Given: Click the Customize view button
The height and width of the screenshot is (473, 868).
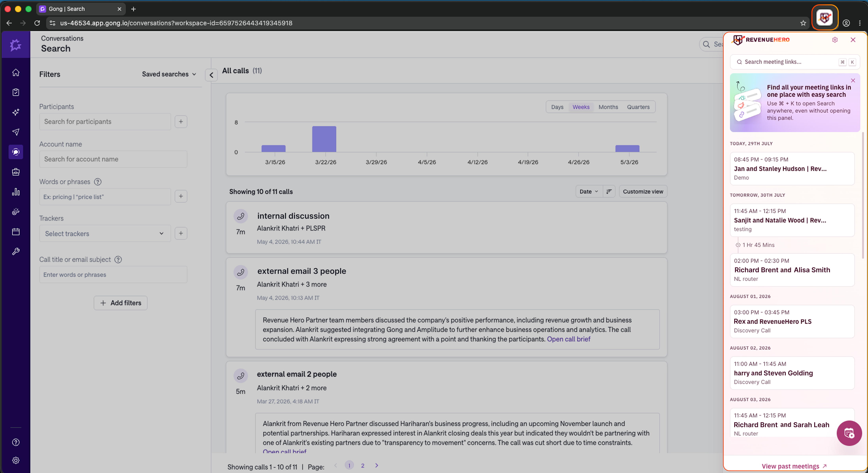Looking at the screenshot, I should tap(643, 192).
